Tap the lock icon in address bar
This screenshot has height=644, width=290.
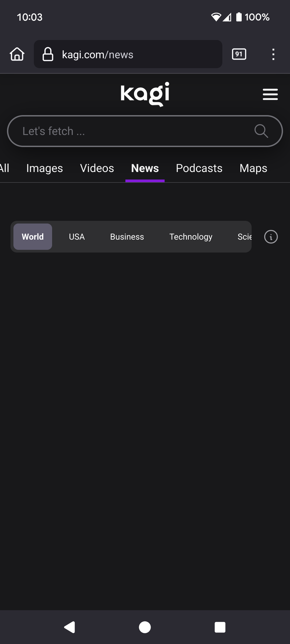[48, 54]
